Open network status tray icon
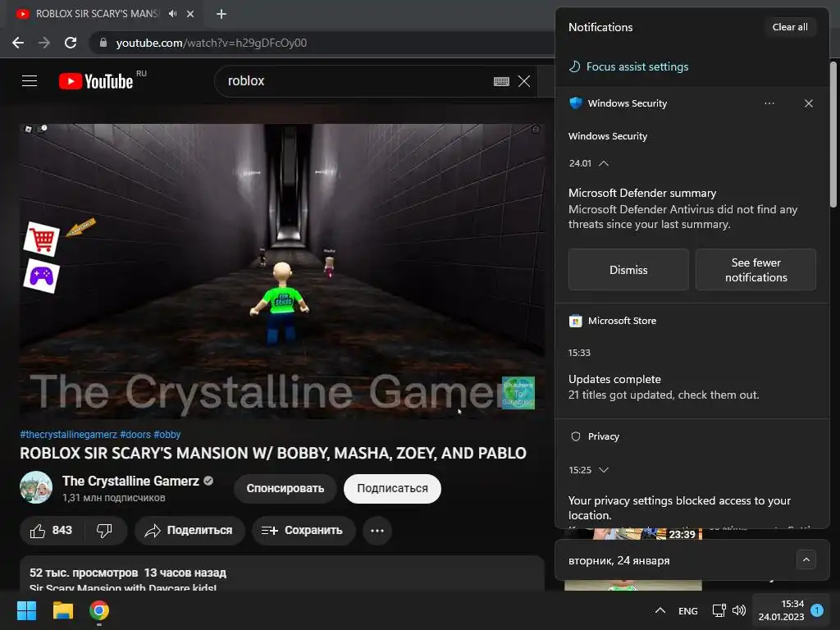 pyautogui.click(x=719, y=610)
